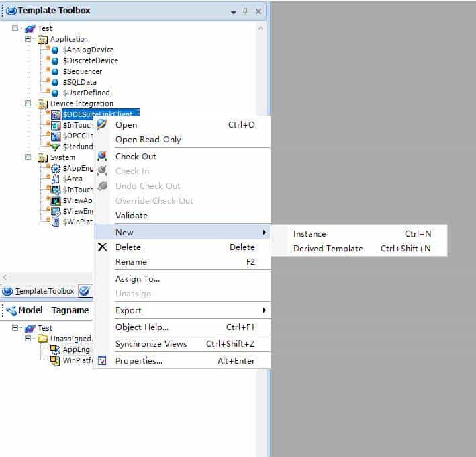Click the Application folder icon
The image size is (476, 457).
tap(42, 40)
